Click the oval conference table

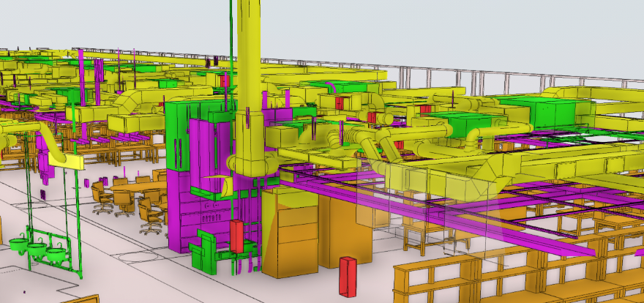click(x=135, y=189)
